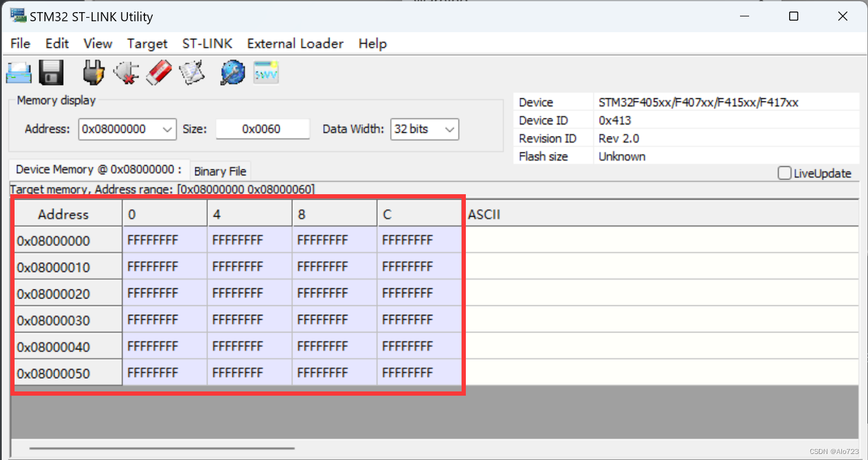Open the File menu
Viewport: 868px width, 460px height.
(x=20, y=44)
